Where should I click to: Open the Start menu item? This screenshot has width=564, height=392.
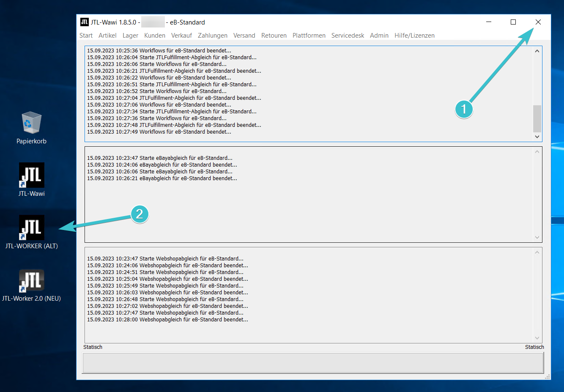86,36
